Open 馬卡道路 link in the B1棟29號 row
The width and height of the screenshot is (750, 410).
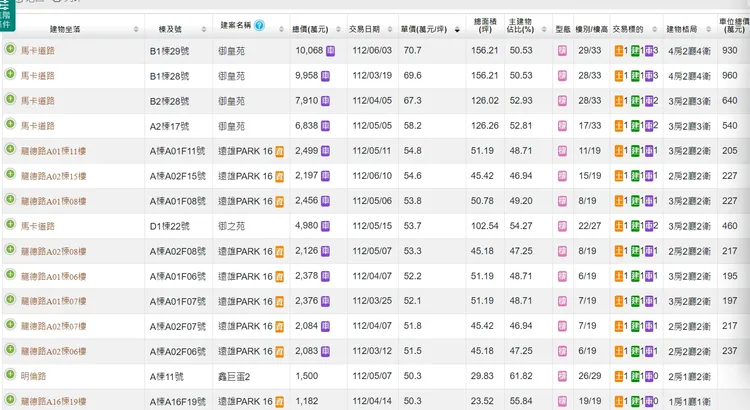point(38,51)
